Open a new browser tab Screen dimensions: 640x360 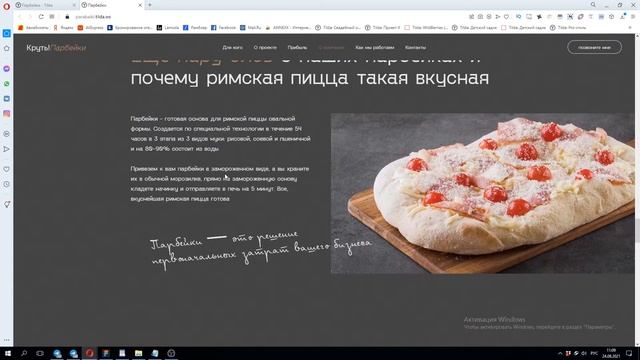point(150,5)
